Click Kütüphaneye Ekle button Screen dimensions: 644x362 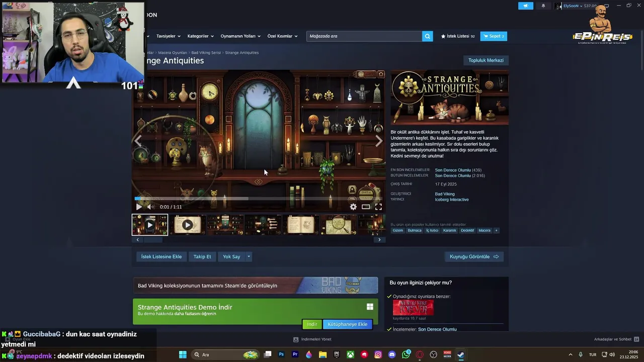[348, 324]
